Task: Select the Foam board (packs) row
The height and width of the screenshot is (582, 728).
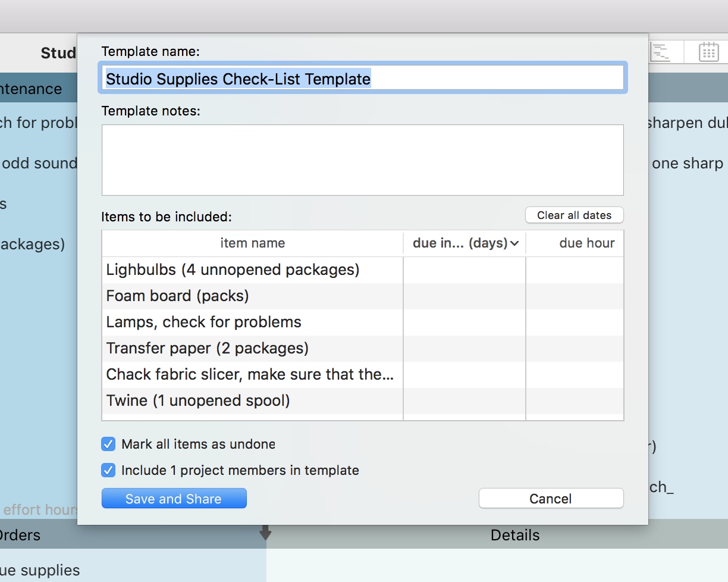Action: pyautogui.click(x=363, y=296)
